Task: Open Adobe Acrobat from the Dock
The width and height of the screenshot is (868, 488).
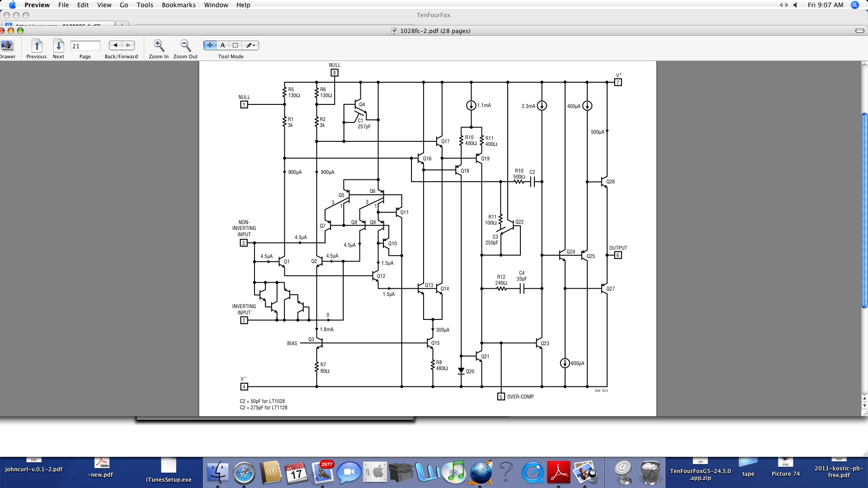Action: coord(559,473)
